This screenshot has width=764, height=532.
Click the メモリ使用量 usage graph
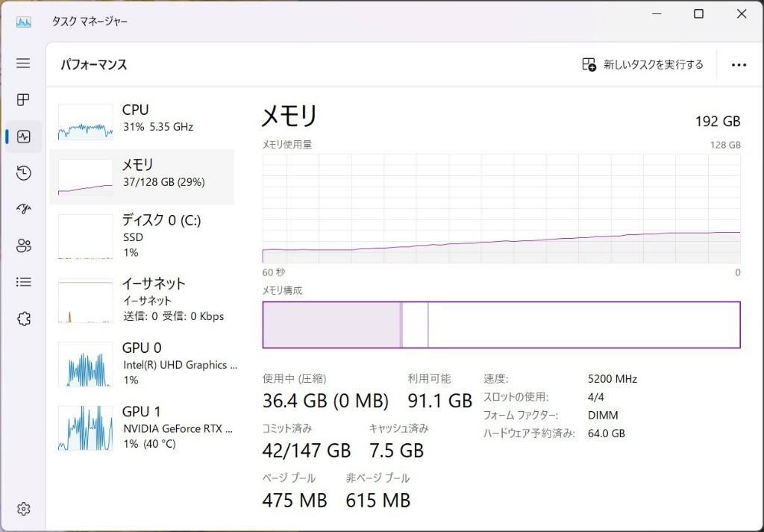[501, 208]
